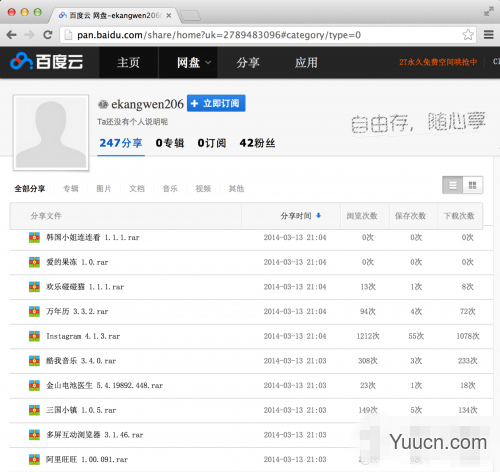Expand the 网盘 dropdown arrow
Screen dimensions: 500x472
pyautogui.click(x=208, y=62)
